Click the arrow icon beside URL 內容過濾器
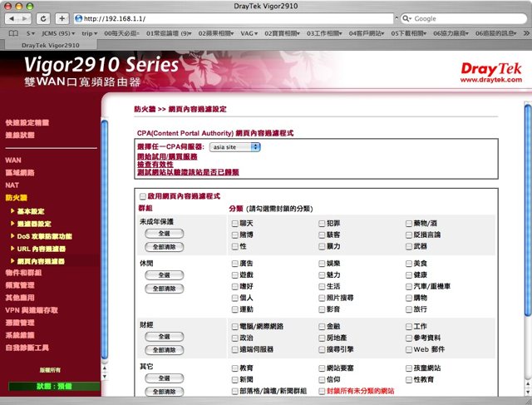Screen dimensions: 532x405 [x=12, y=249]
